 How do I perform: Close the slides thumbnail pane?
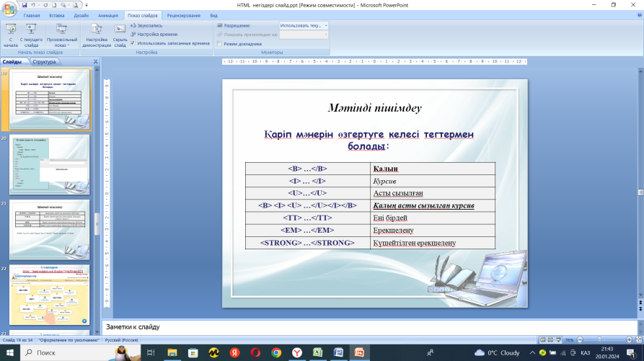coord(96,61)
